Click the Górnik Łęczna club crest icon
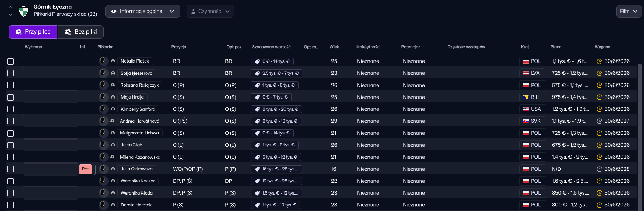The width and height of the screenshot is (644, 211). click(x=23, y=11)
